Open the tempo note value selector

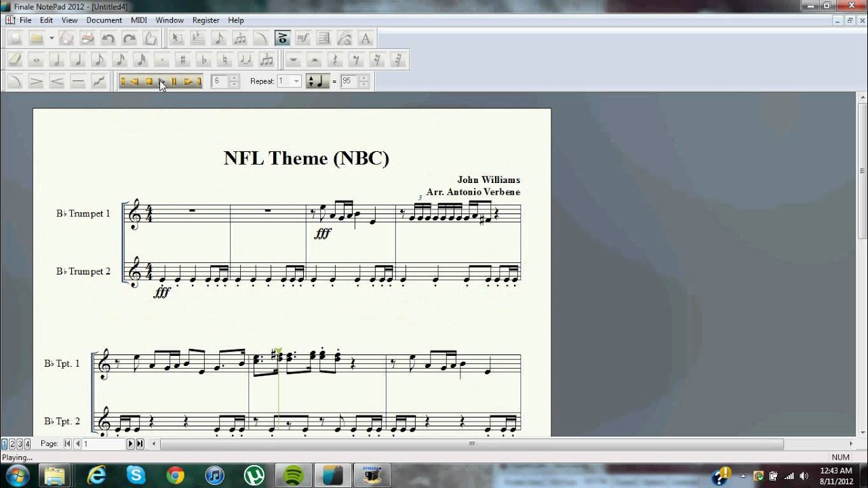click(317, 81)
